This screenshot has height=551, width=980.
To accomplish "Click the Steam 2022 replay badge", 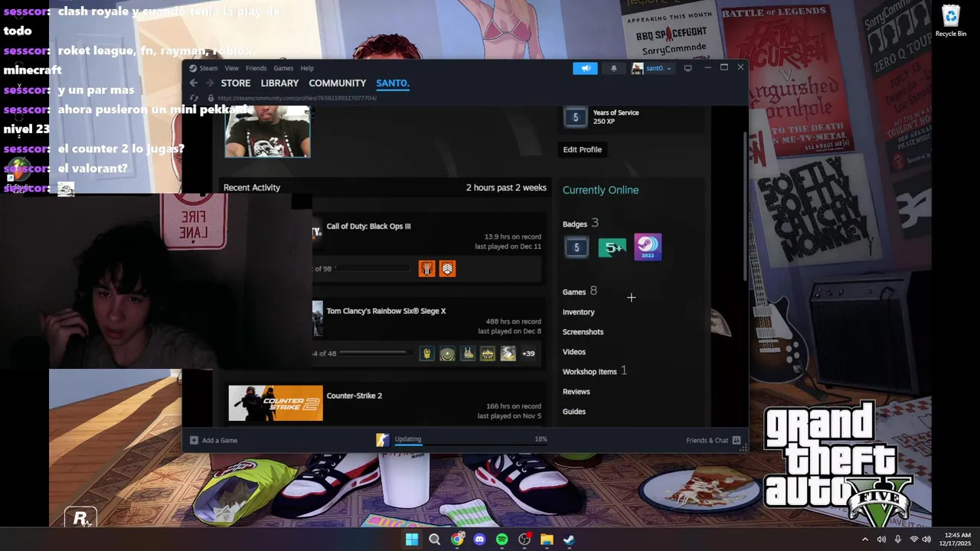I will 648,247.
